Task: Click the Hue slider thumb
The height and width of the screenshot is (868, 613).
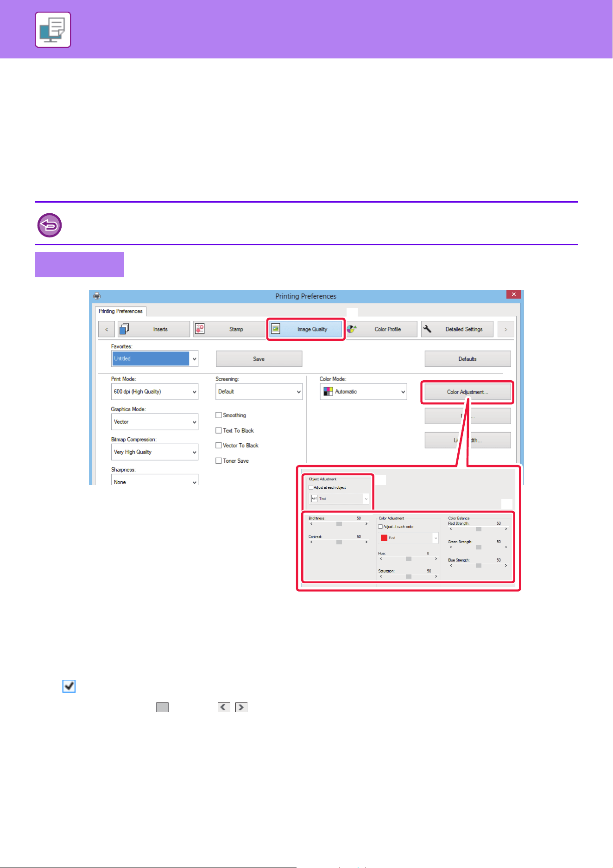Action: tap(409, 559)
